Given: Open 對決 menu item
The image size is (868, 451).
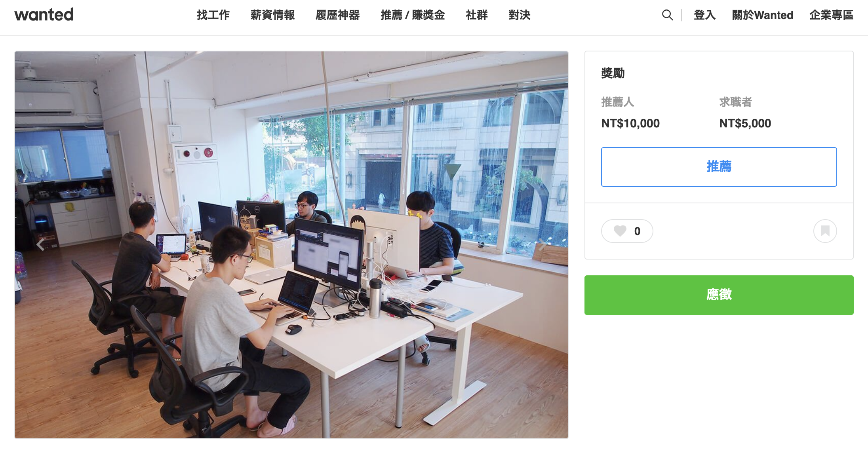Looking at the screenshot, I should click(520, 15).
